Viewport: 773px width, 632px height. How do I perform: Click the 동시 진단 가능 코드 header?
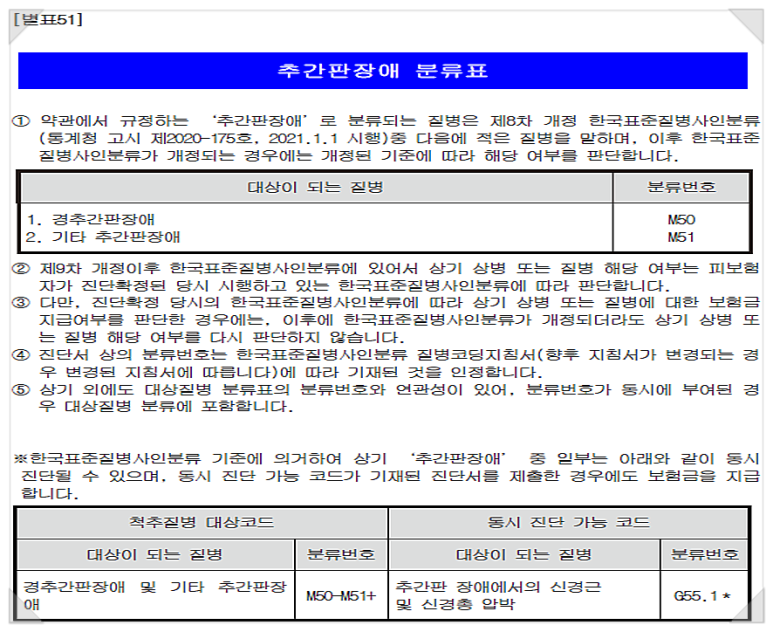click(568, 522)
